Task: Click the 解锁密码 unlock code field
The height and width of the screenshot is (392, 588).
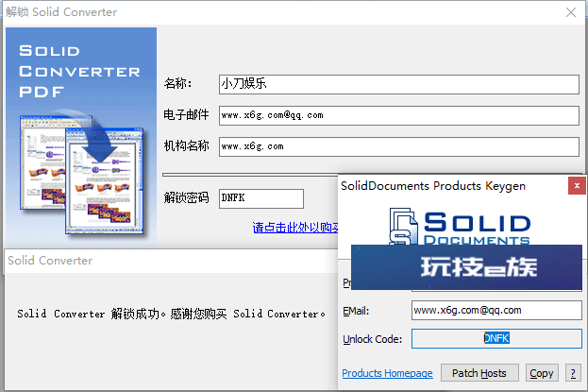Action: (261, 198)
